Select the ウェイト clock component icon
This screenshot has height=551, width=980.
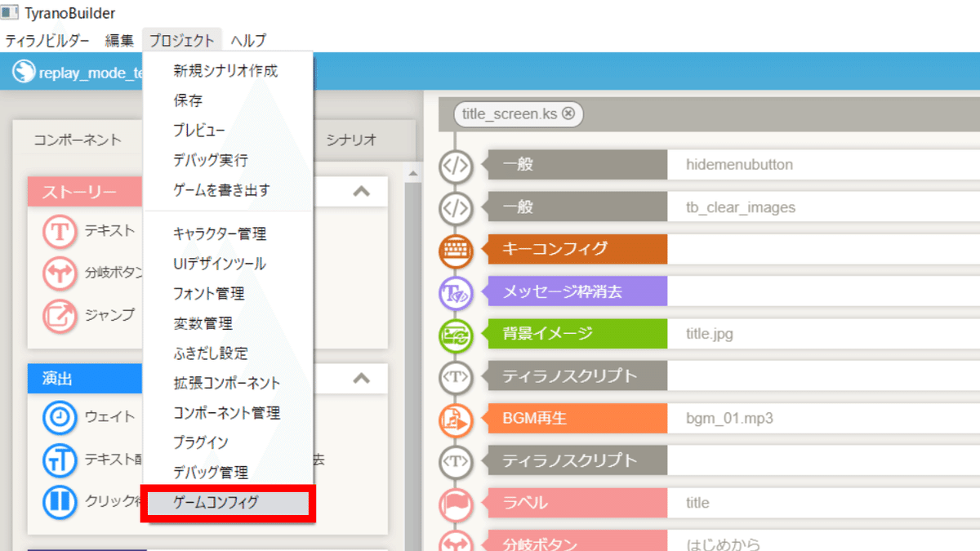coord(59,418)
